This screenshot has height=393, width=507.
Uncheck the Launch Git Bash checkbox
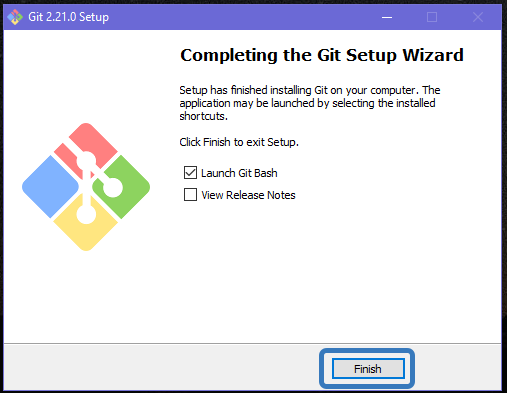click(x=190, y=173)
